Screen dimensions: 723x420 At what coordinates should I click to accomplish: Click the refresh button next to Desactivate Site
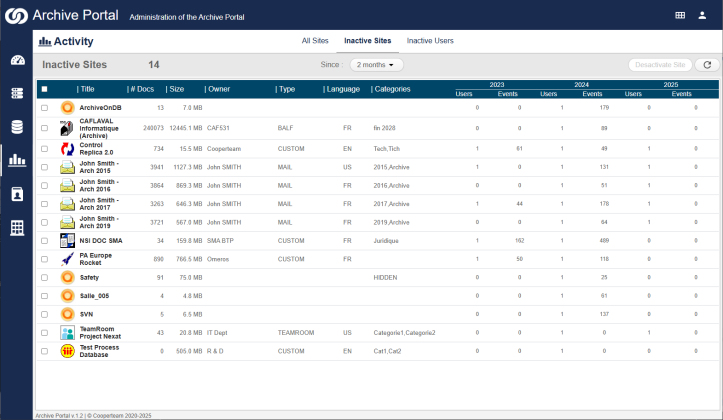coord(707,65)
